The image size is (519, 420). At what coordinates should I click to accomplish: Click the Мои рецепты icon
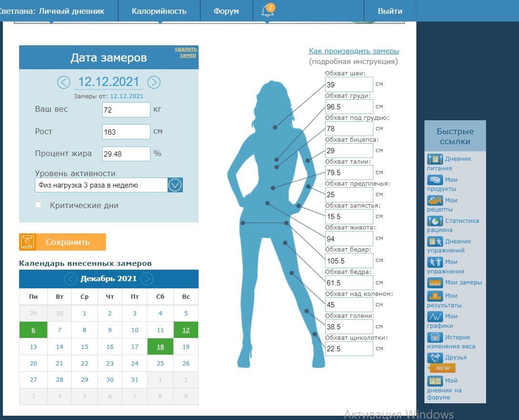[435, 200]
